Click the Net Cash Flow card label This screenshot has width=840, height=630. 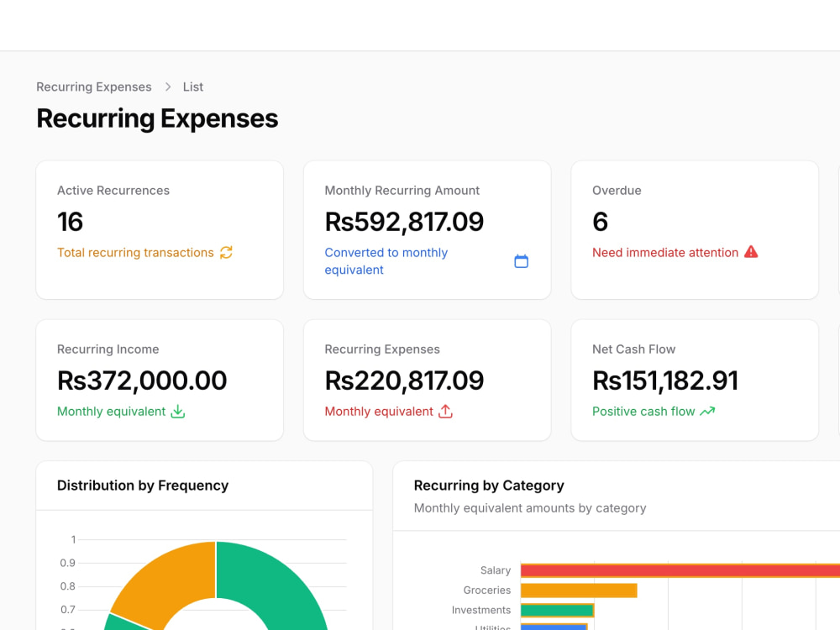click(x=633, y=349)
